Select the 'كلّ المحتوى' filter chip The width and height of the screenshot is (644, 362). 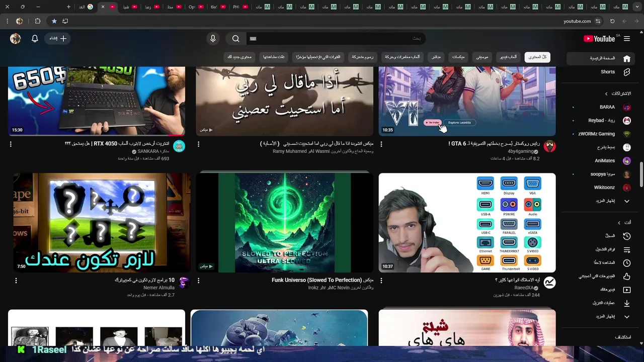point(537,57)
